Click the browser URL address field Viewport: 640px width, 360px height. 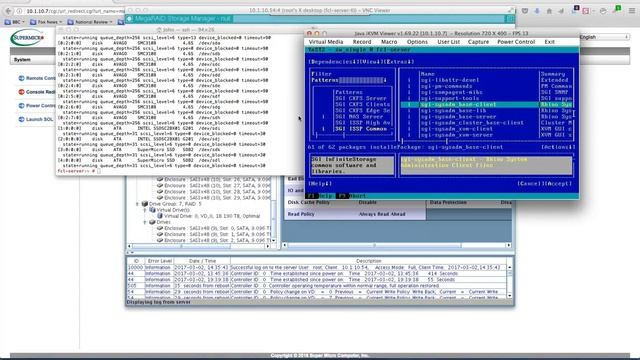coord(76,11)
